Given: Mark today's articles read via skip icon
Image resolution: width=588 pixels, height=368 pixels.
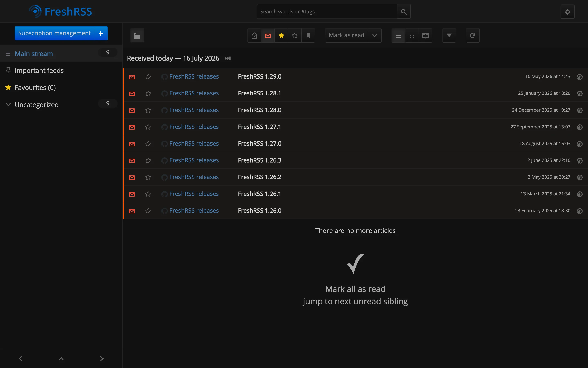Looking at the screenshot, I should coord(227,58).
